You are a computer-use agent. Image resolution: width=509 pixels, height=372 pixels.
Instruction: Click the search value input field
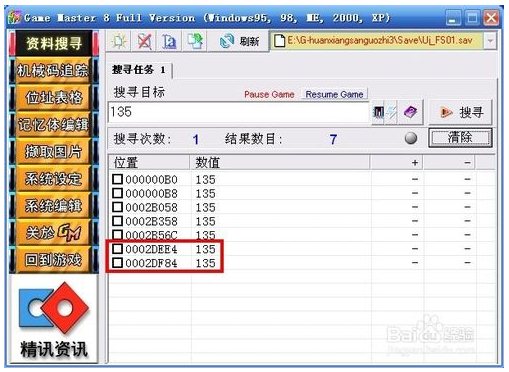[x=238, y=112]
